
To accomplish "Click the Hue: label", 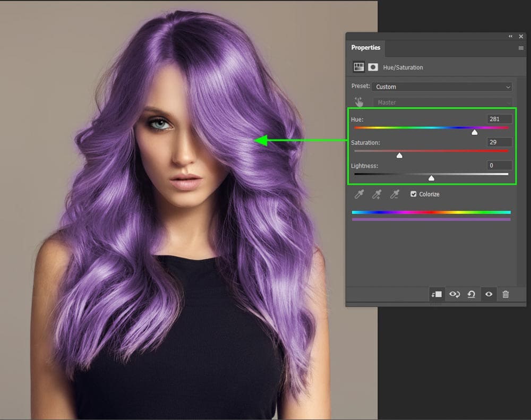I will 357,119.
